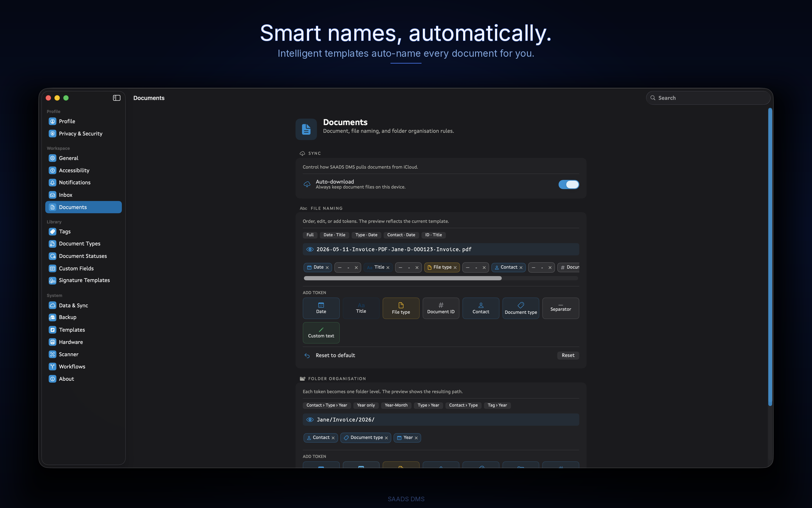Open Custom Fields section
Viewport: 812px width, 508px height.
tap(83, 268)
